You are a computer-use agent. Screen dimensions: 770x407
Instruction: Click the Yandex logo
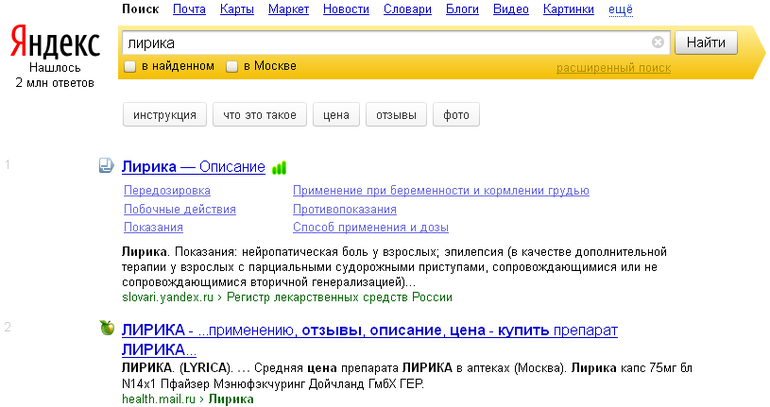(x=55, y=42)
